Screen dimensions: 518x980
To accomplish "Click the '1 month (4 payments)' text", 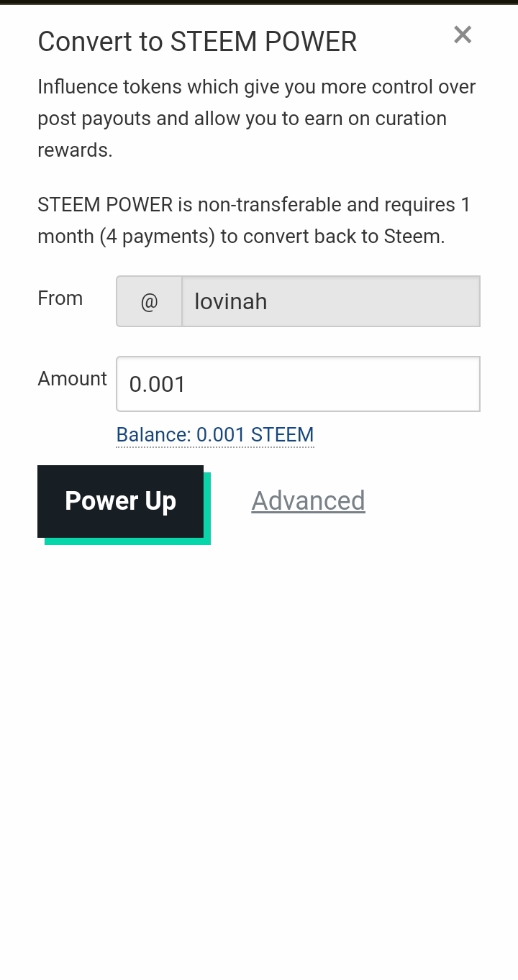I will (126, 237).
